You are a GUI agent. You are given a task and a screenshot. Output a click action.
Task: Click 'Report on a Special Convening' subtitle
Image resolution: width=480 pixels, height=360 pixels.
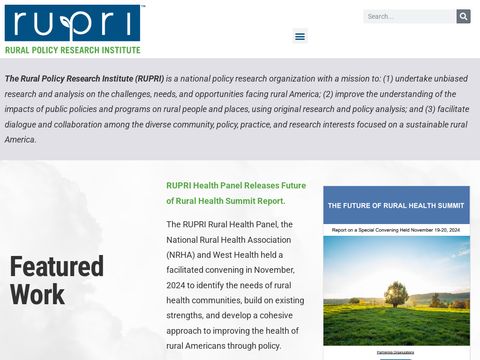pyautogui.click(x=396, y=230)
